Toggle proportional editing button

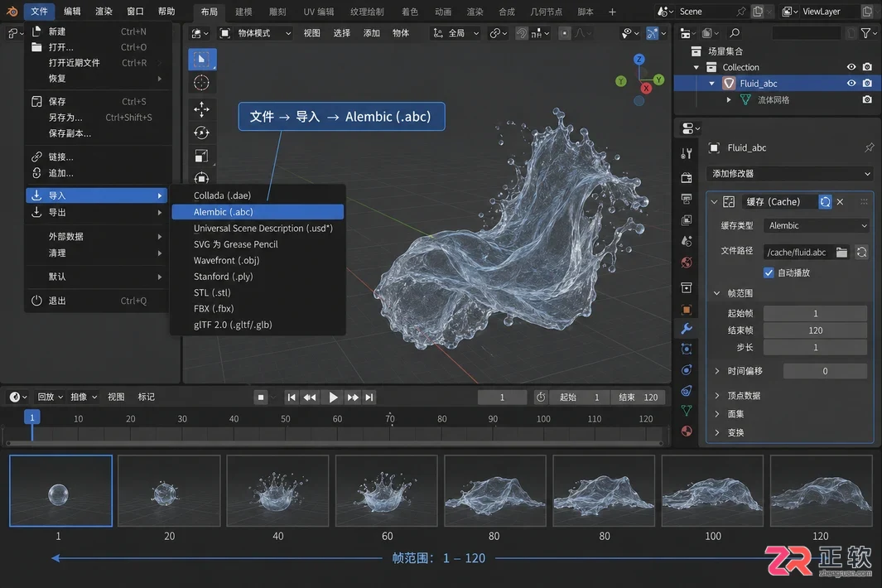(564, 33)
